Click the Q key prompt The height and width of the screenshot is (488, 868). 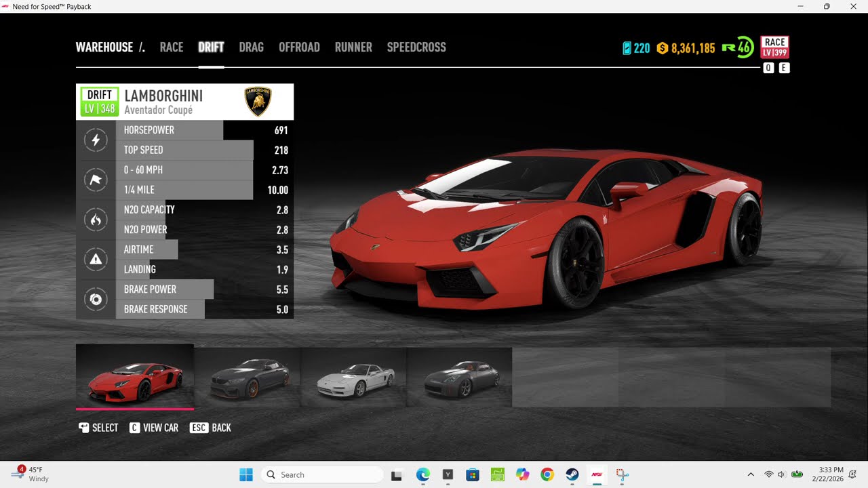768,68
